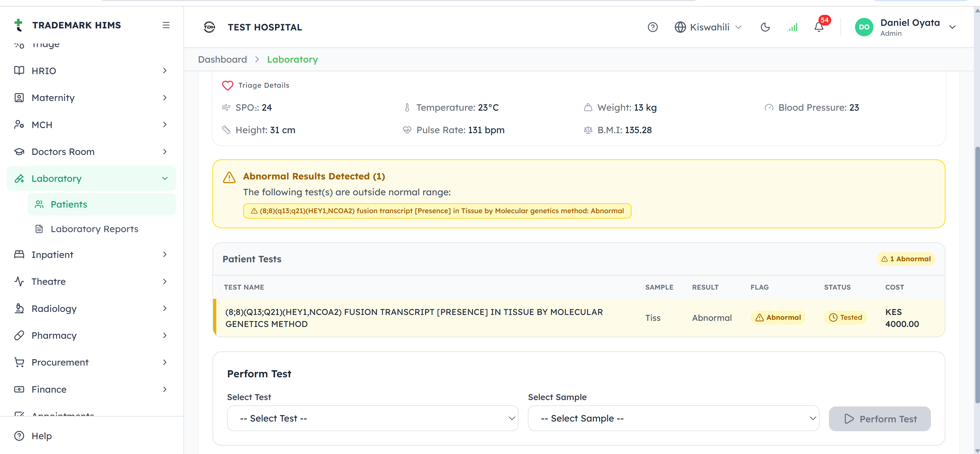The width and height of the screenshot is (980, 454).
Task: Click the Inpatient bed icon
Action: (x=19, y=255)
